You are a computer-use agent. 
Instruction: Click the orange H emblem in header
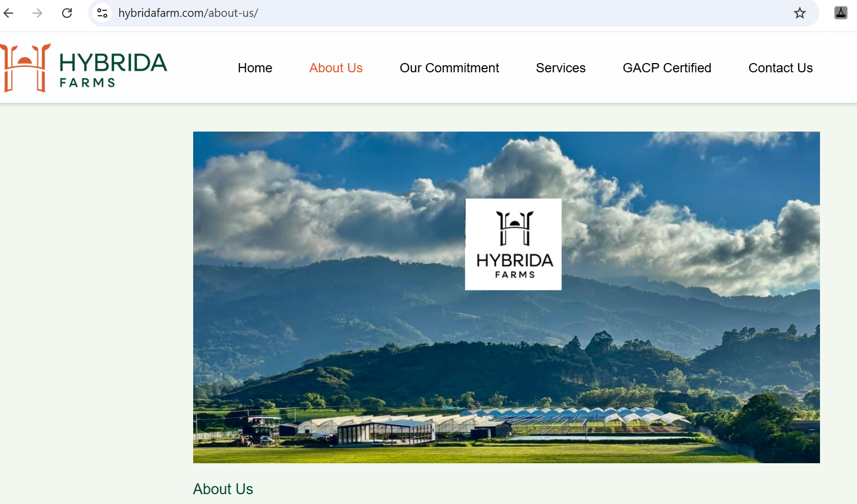[26, 68]
